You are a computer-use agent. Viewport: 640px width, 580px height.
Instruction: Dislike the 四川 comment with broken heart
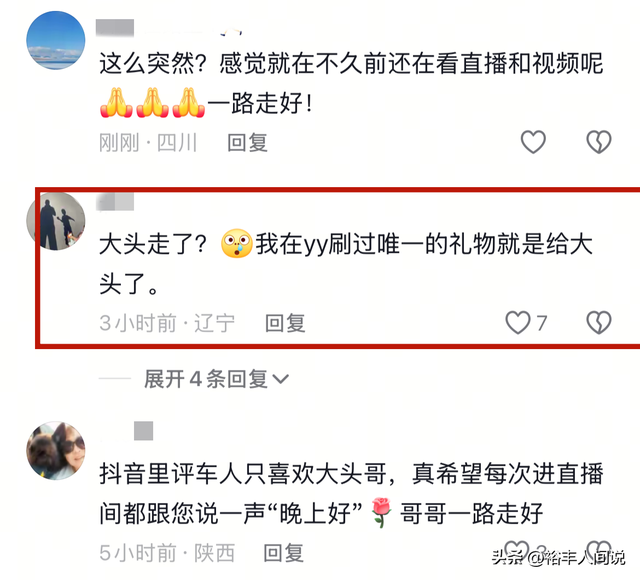(599, 142)
